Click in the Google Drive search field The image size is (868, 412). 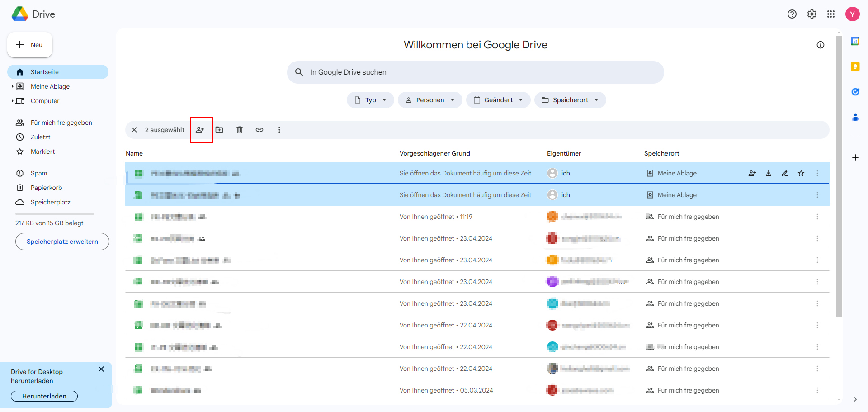(476, 72)
